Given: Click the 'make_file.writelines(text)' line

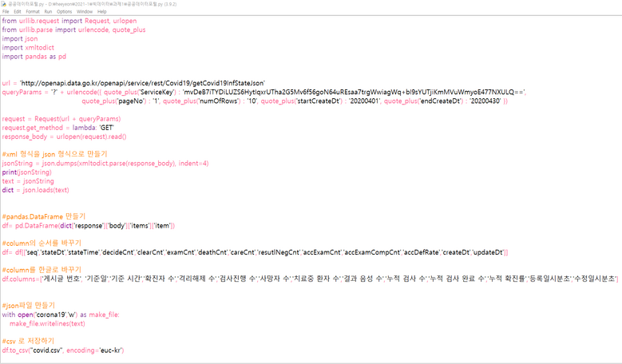Looking at the screenshot, I should [47, 323].
